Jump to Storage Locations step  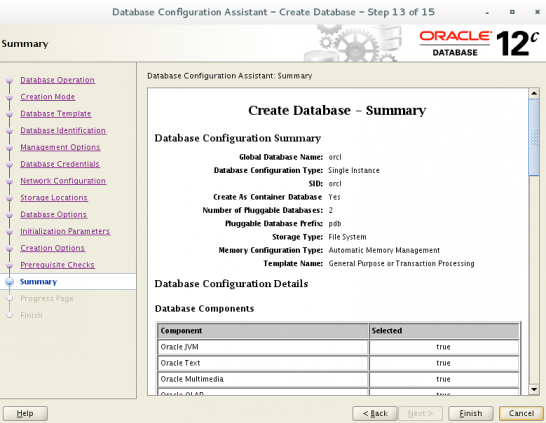[x=54, y=197]
